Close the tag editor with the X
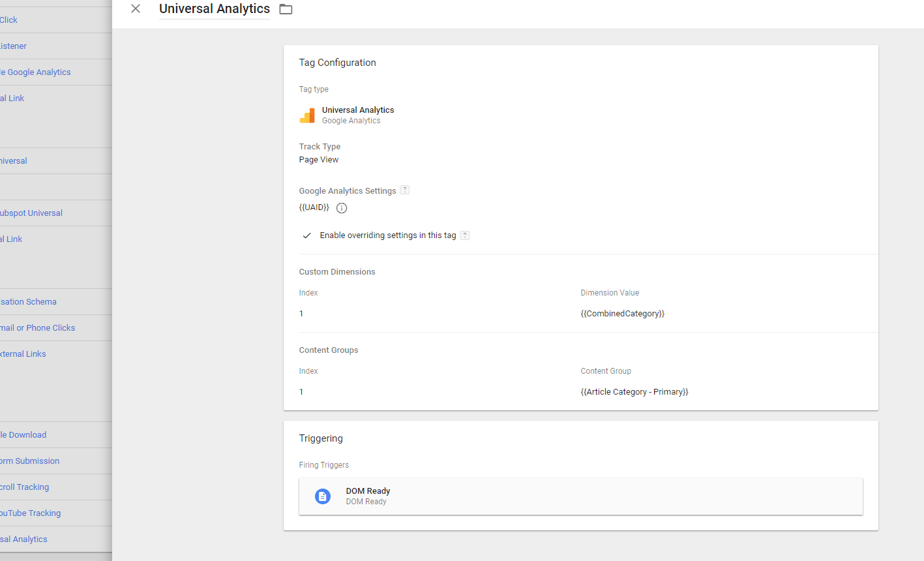Viewport: 924px width, 561px height. tap(136, 8)
